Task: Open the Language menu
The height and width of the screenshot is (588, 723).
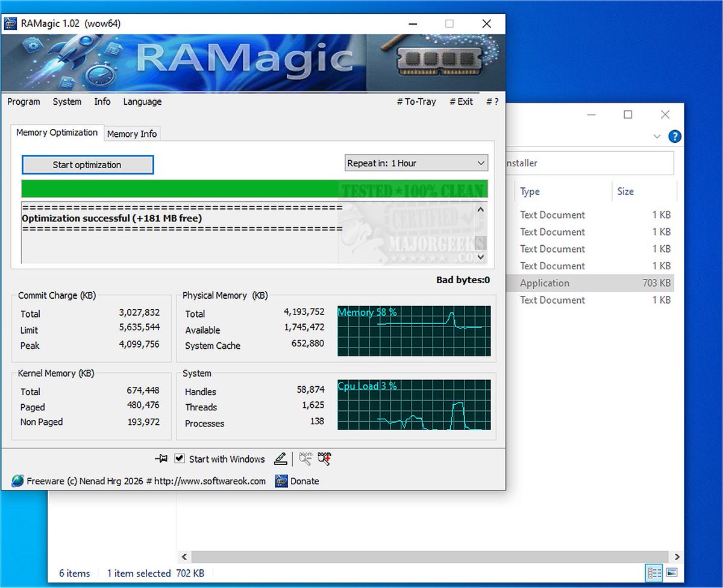Action: (x=142, y=102)
